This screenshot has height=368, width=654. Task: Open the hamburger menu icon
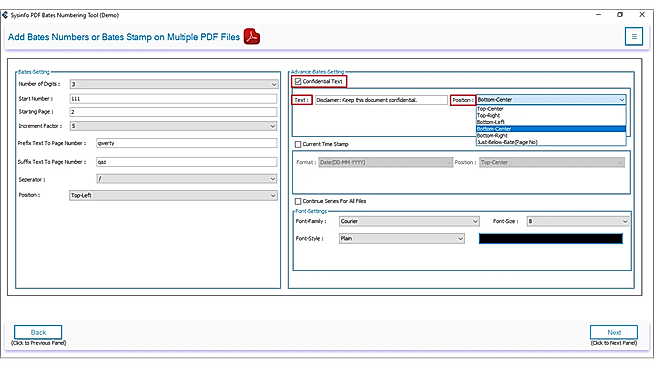pos(634,37)
